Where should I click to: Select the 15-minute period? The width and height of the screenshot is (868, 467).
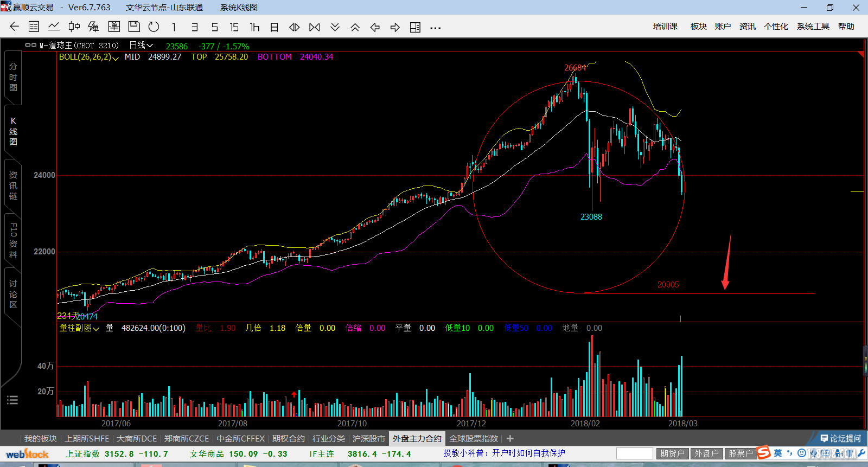tap(234, 27)
